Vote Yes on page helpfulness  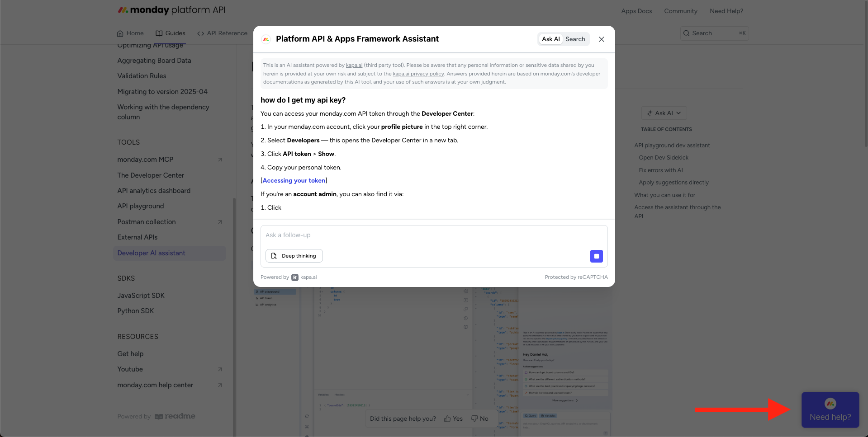(x=453, y=419)
